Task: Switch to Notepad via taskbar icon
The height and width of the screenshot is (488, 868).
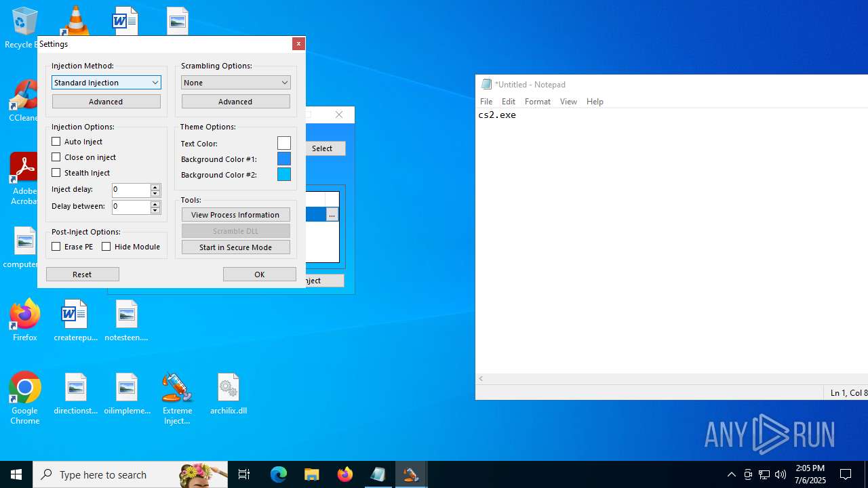Action: tap(378, 474)
